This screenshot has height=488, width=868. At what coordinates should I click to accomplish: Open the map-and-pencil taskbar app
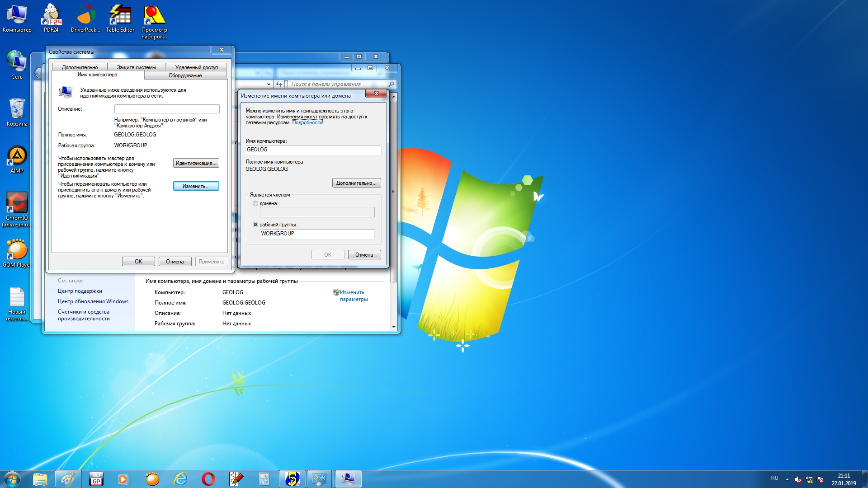(236, 479)
